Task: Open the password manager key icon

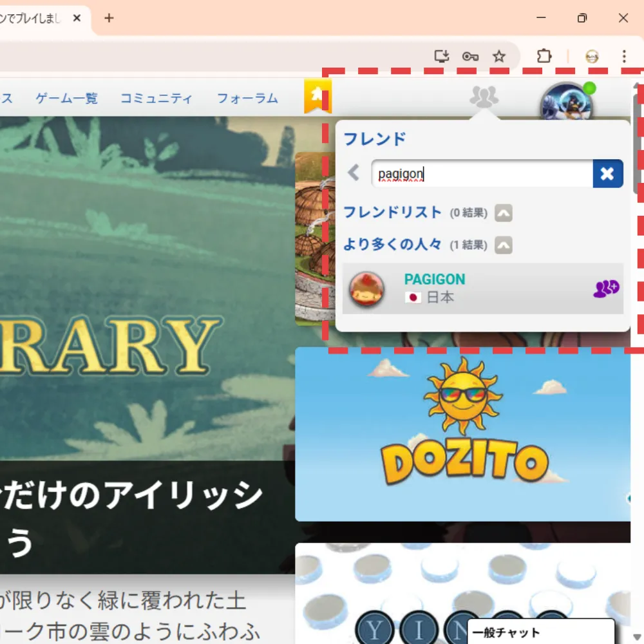Action: (x=470, y=57)
